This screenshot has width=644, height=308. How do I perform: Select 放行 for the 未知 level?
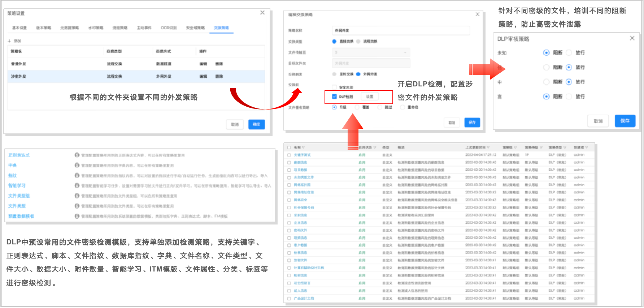click(569, 53)
